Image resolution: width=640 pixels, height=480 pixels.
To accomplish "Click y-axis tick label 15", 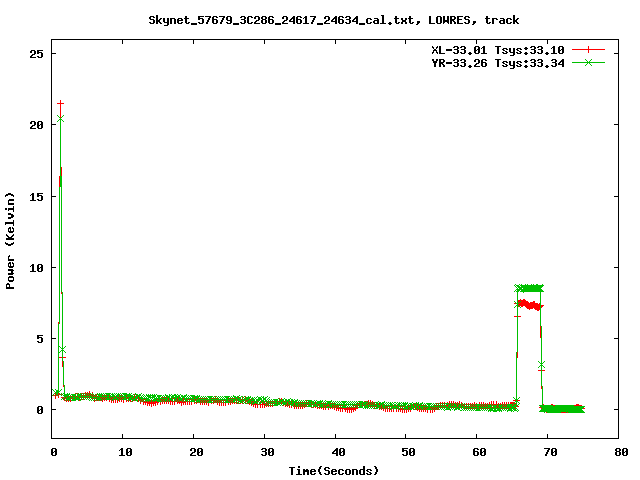I will point(36,197).
